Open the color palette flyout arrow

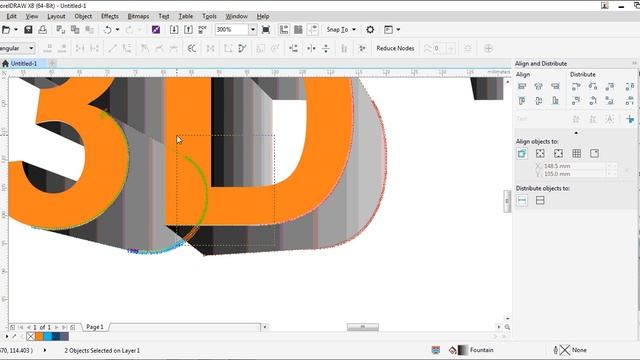click(7, 336)
